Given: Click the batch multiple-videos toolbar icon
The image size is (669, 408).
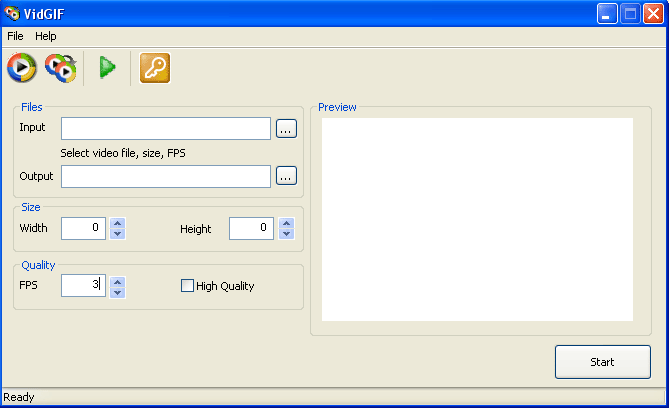Looking at the screenshot, I should point(61,67).
